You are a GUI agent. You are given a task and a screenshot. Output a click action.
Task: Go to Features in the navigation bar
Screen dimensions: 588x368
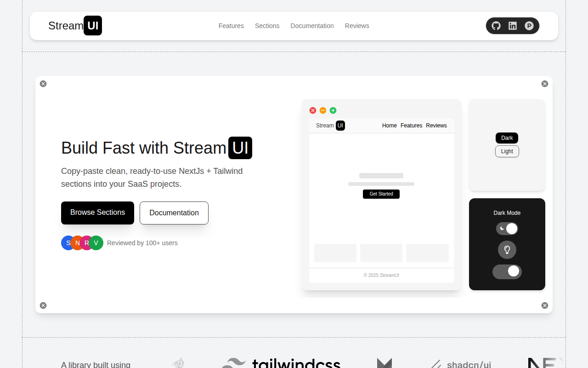[231, 26]
